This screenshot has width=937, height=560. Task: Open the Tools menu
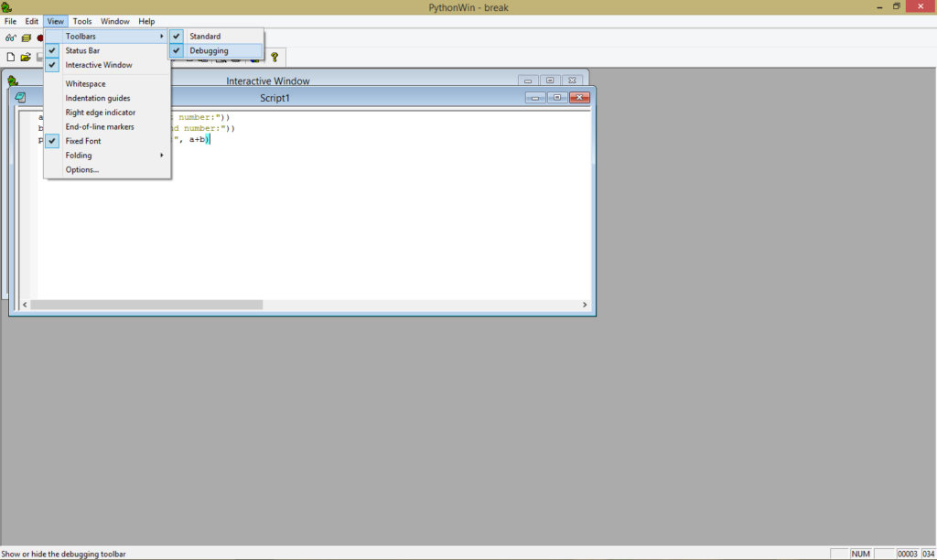coord(82,22)
